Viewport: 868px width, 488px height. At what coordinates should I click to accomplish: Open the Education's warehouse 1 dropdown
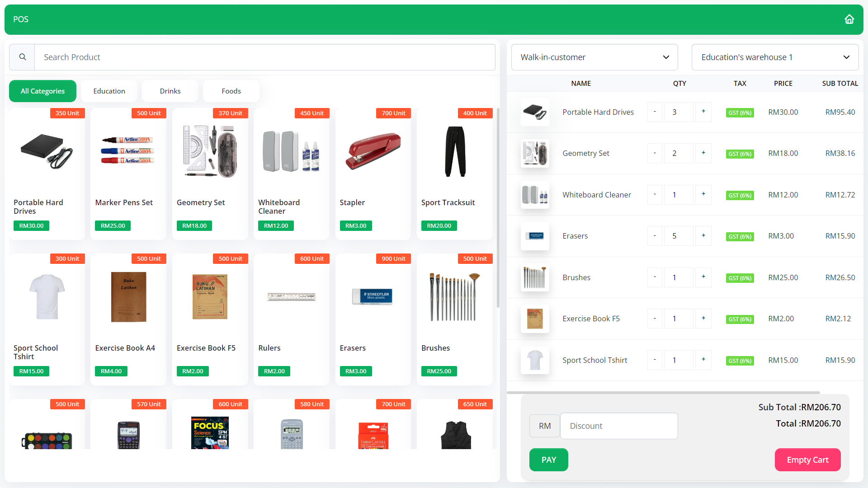point(775,57)
